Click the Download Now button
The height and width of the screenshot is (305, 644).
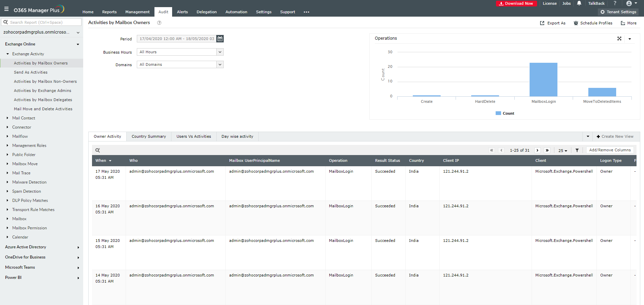516,3
